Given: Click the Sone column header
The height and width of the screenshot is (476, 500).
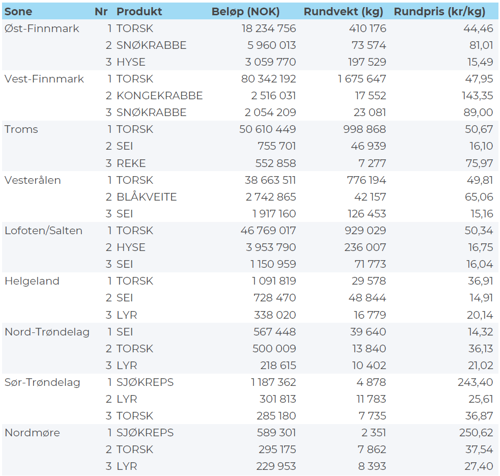Looking at the screenshot, I should tap(18, 12).
